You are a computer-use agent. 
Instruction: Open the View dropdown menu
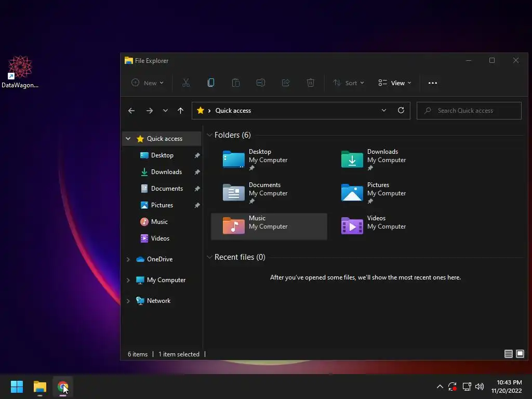(x=395, y=83)
